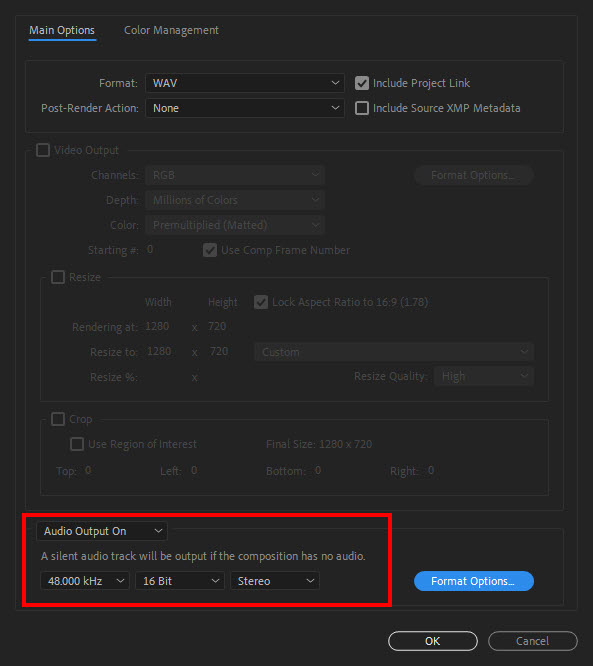Open the Resize Quality High dropdown
The height and width of the screenshot is (666, 593).
tap(484, 376)
